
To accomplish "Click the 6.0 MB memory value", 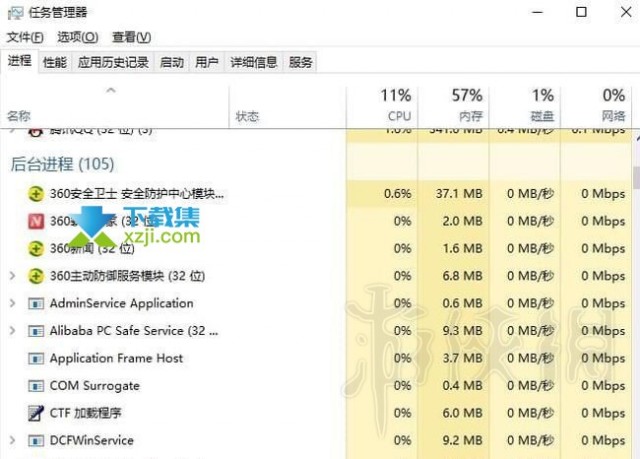I will 462,413.
